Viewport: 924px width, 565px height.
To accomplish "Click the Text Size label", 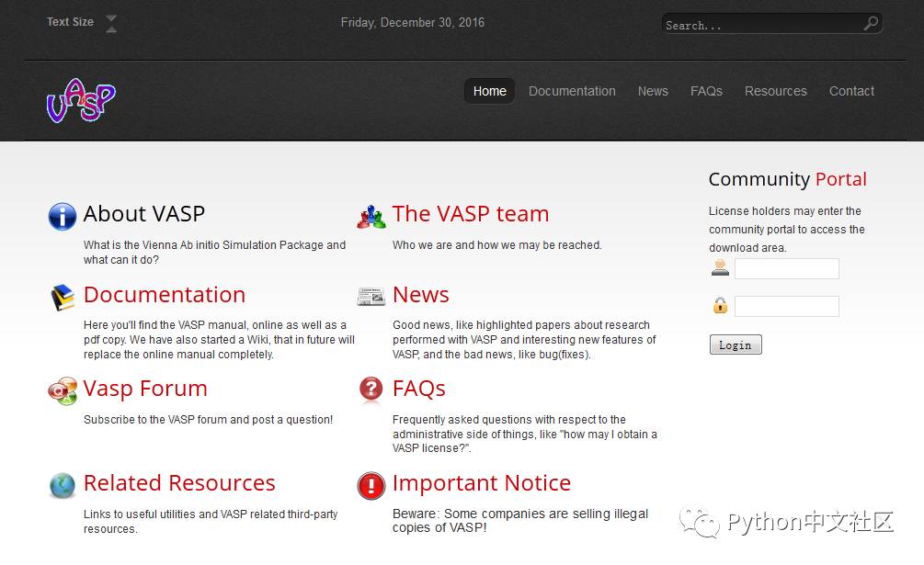I will (70, 22).
